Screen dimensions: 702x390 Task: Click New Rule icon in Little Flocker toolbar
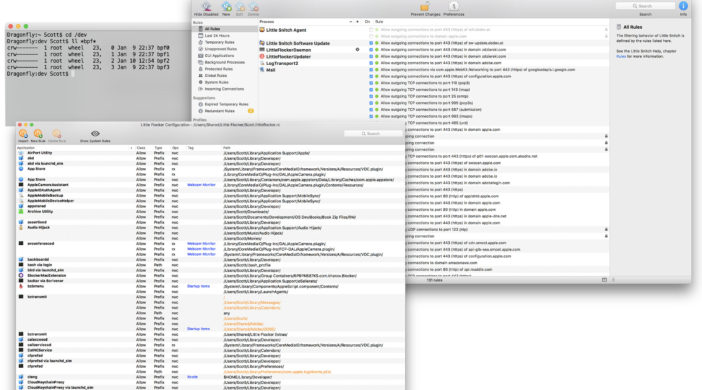38,133
